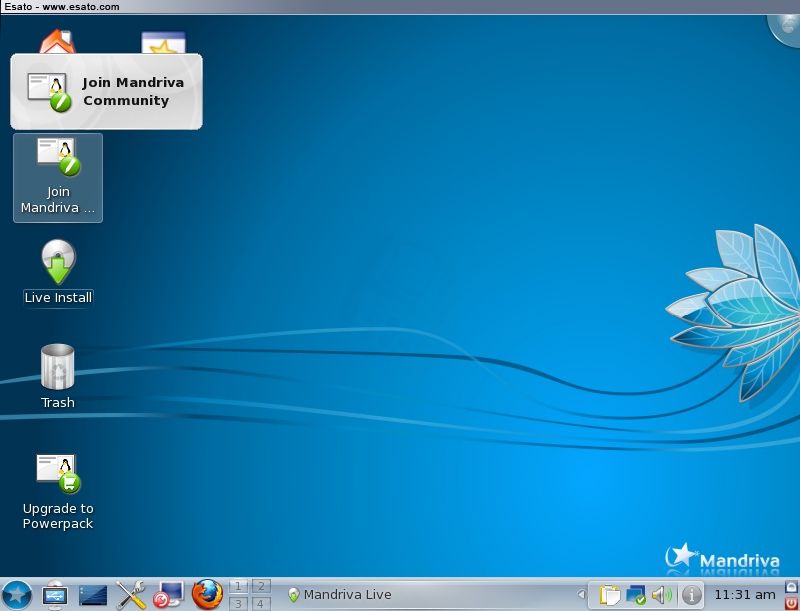Click the lock screen button
Image resolution: width=800 pixels, height=611 pixels.
tap(792, 587)
